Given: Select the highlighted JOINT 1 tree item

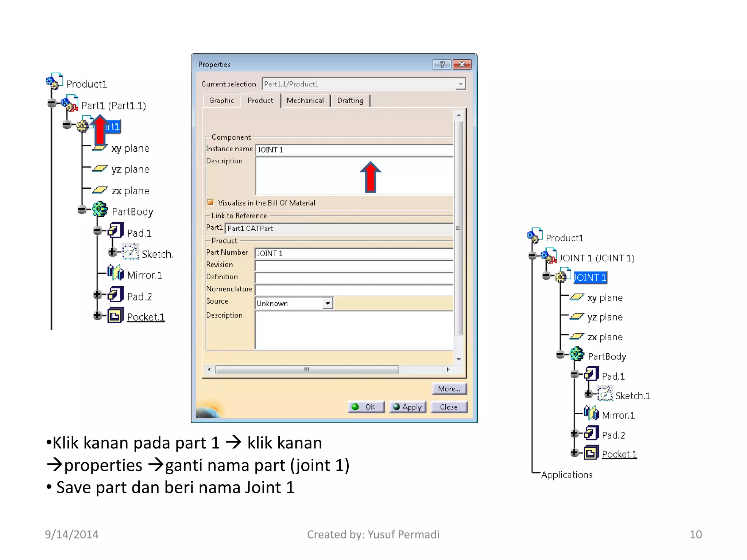Looking at the screenshot, I should point(590,277).
